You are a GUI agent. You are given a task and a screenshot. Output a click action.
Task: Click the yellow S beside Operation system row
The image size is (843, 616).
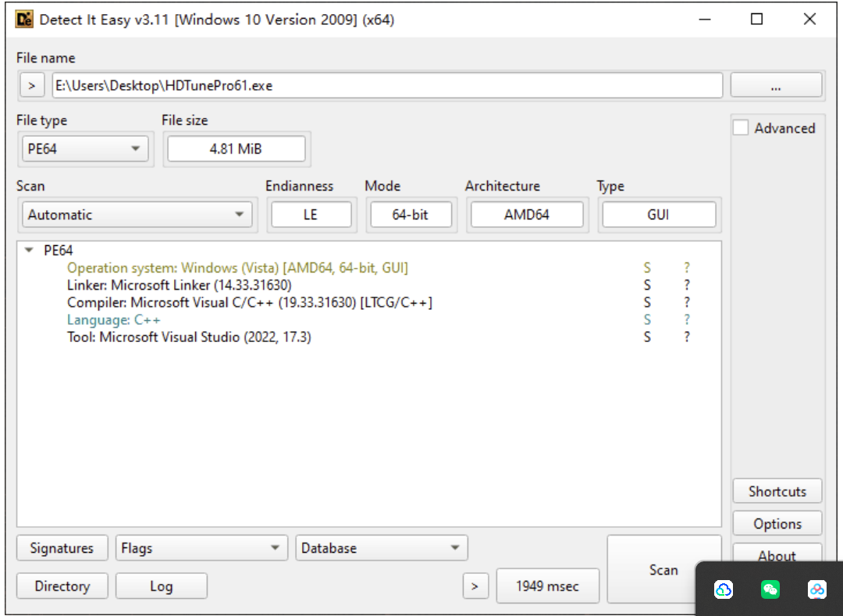coord(646,267)
